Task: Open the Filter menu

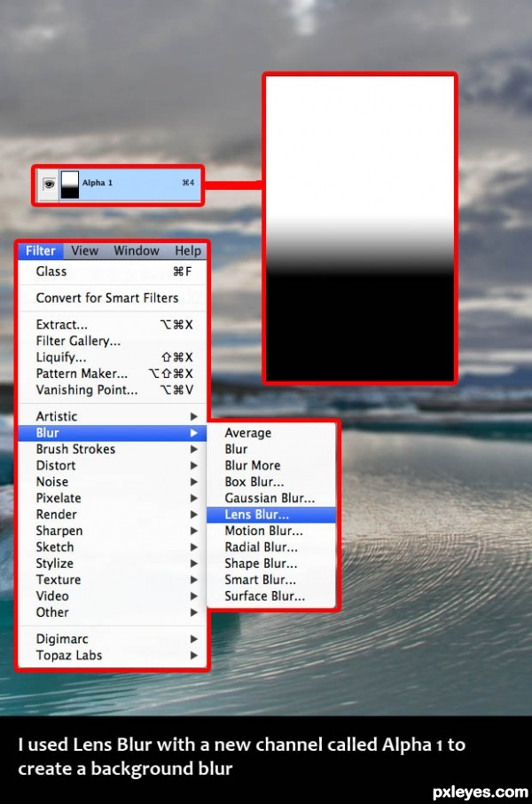Action: [41, 251]
